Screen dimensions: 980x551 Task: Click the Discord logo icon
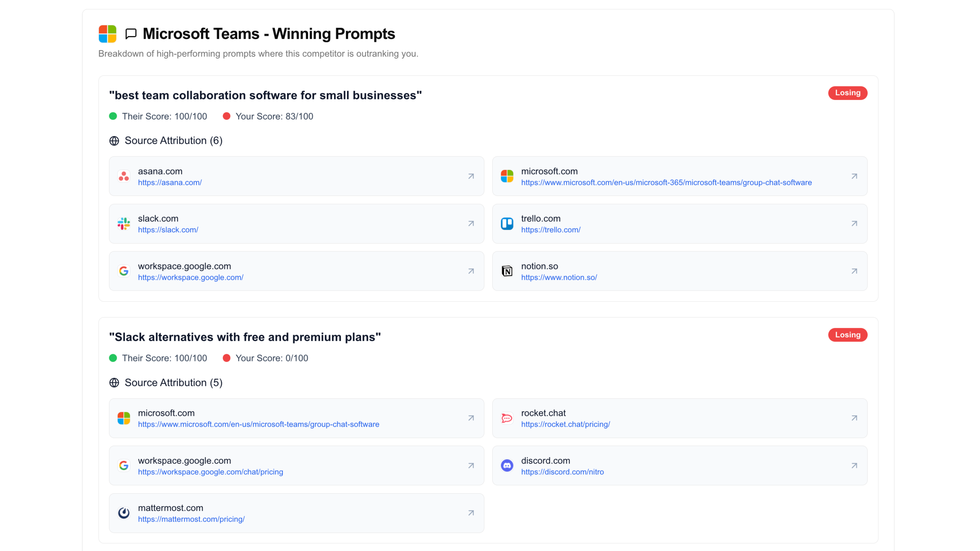coord(507,465)
